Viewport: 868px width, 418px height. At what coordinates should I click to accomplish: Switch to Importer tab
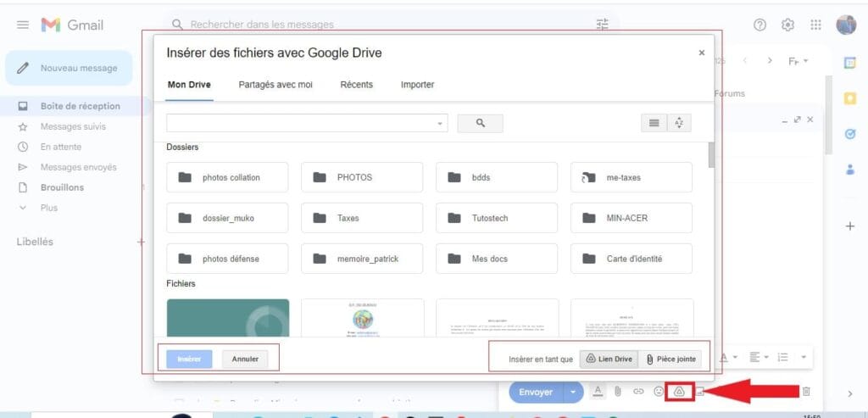tap(417, 85)
